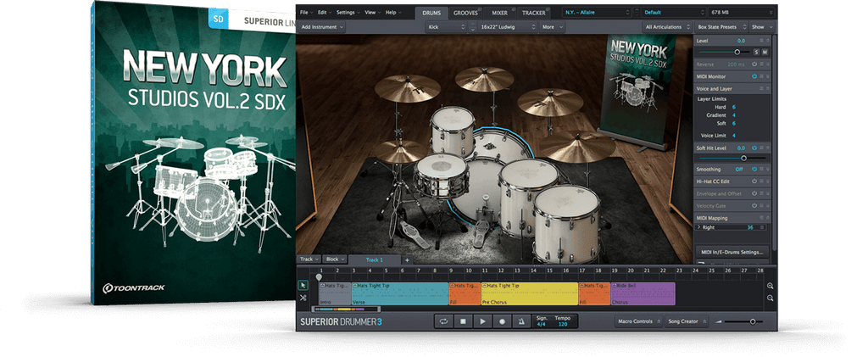Adjust the Soft Hit Level slider
The height and width of the screenshot is (357, 868).
pos(743,159)
